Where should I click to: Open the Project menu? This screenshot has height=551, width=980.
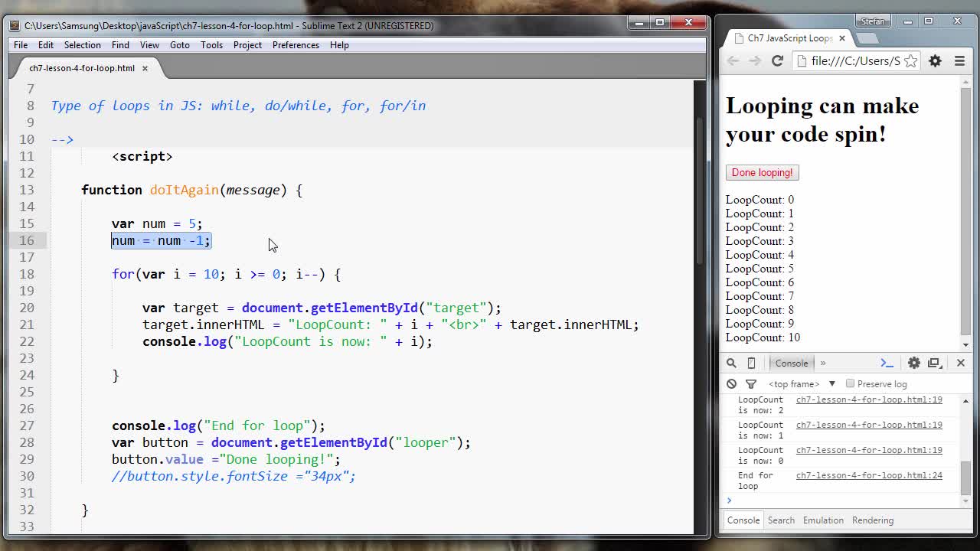[x=247, y=45]
